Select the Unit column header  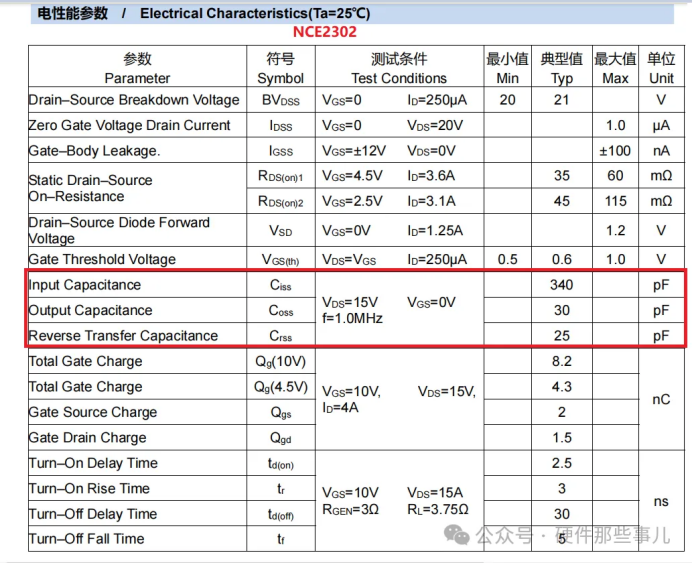pos(661,67)
